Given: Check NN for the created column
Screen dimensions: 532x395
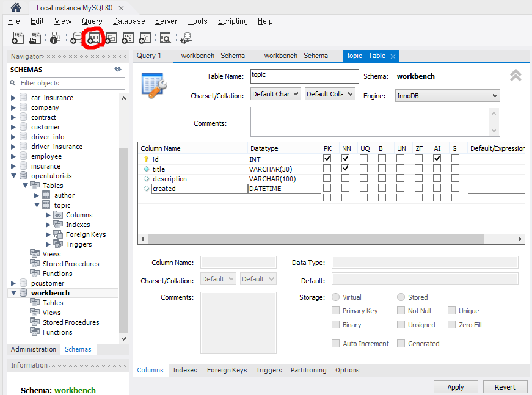Looking at the screenshot, I should pos(345,188).
